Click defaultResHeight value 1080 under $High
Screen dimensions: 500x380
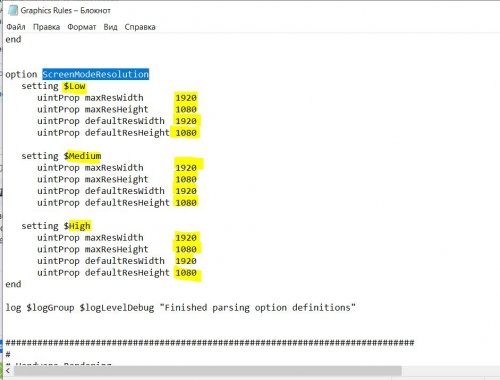[186, 273]
